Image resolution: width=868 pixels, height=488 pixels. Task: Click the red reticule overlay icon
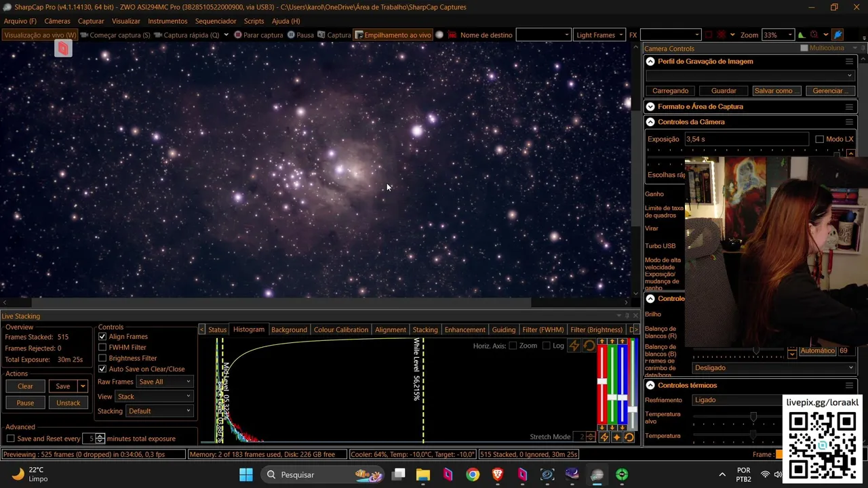tap(721, 35)
